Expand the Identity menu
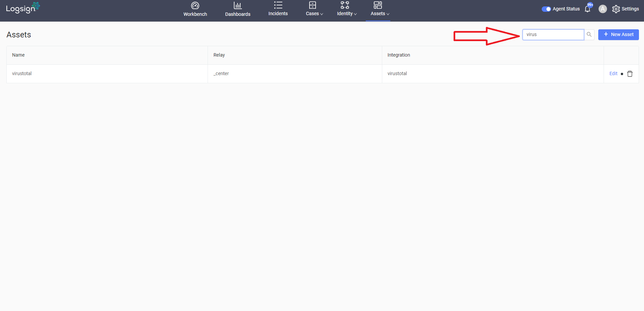The image size is (644, 311). click(x=347, y=9)
